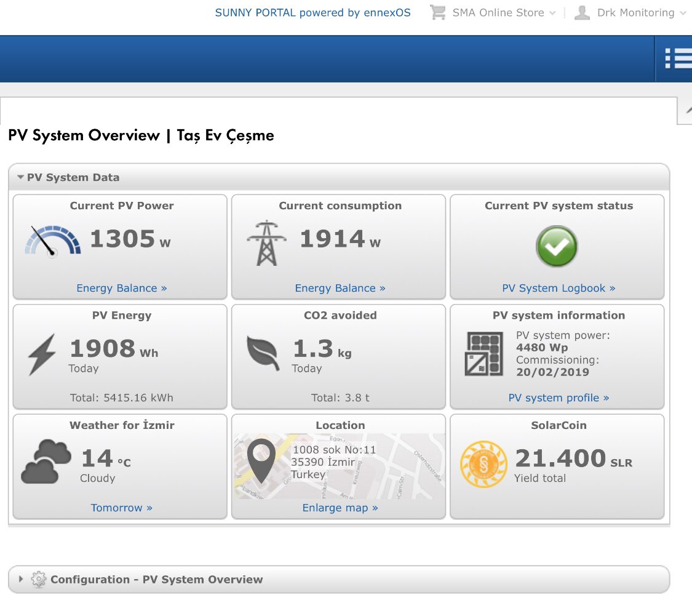Click the map location pin icon
This screenshot has width=692, height=616.
click(261, 461)
